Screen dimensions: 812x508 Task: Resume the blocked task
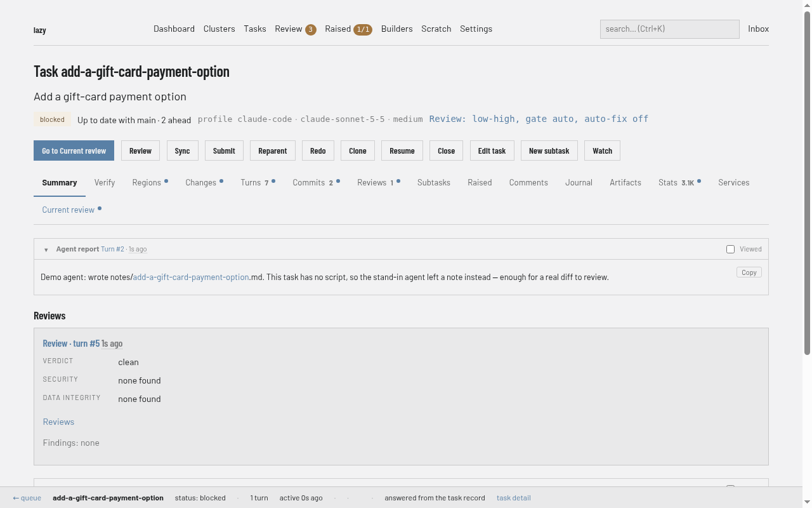click(x=402, y=150)
